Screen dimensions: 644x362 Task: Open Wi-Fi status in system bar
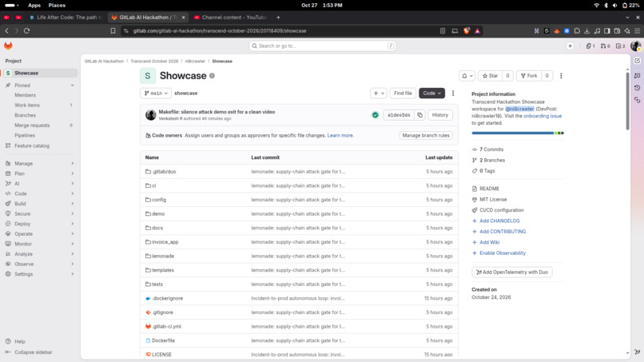pyautogui.click(x=596, y=6)
